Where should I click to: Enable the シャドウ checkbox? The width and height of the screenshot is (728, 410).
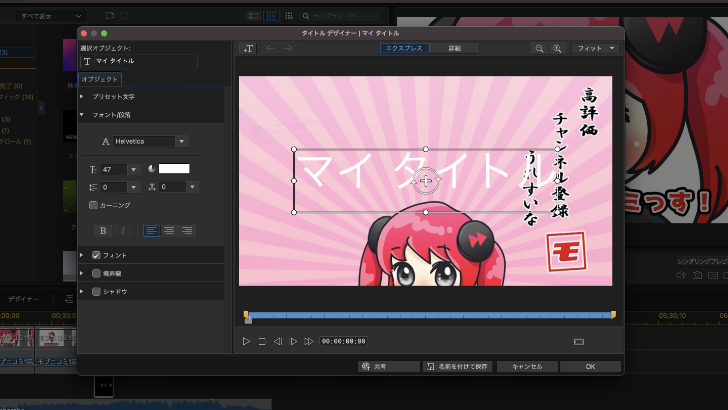96,292
